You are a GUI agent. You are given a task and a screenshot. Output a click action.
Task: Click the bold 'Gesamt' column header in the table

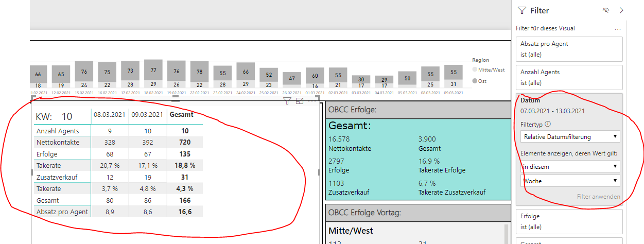(181, 115)
